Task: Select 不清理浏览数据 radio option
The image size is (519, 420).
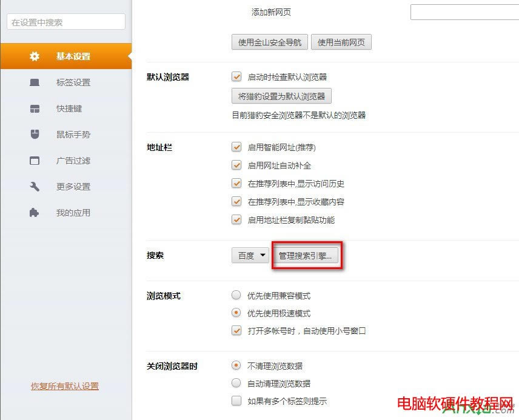Action: (236, 365)
